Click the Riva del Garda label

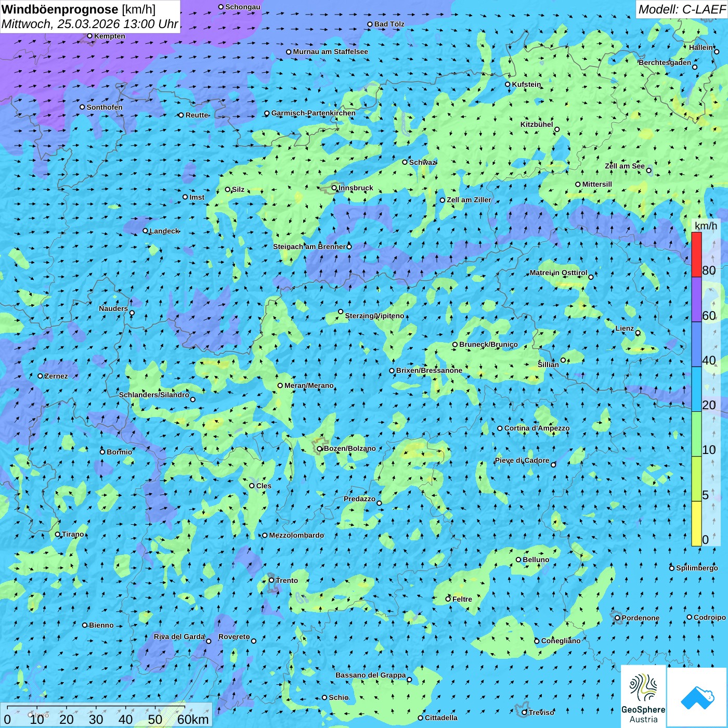(179, 636)
